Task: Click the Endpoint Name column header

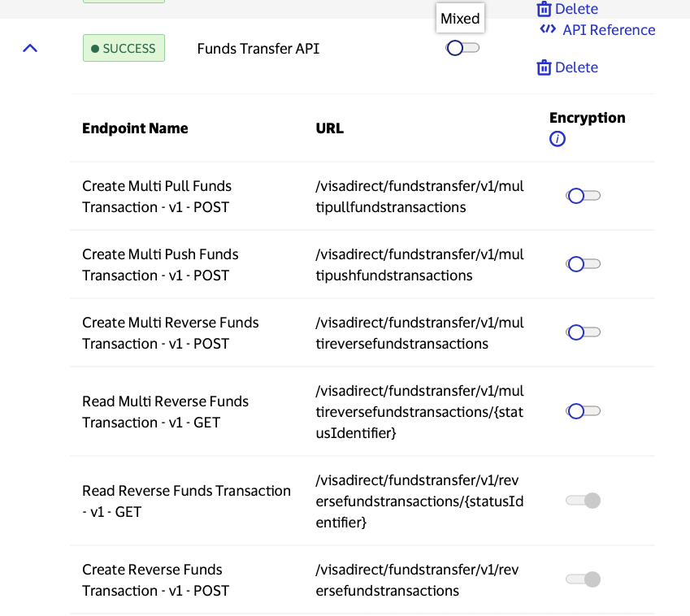Action: coord(135,128)
